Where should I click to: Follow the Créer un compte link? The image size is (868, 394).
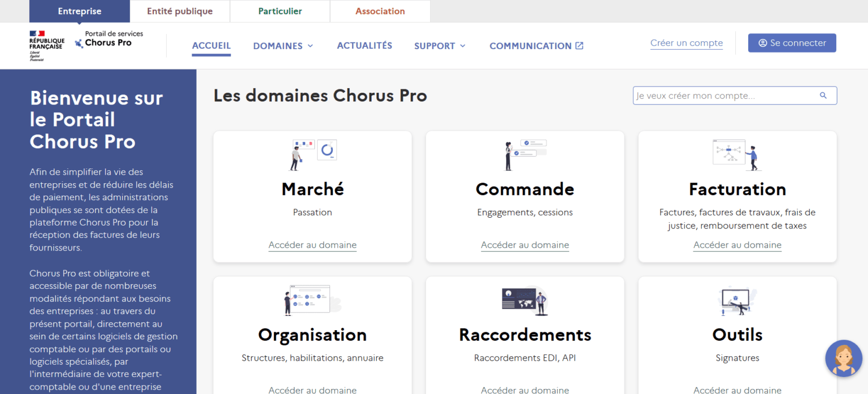pyautogui.click(x=686, y=43)
